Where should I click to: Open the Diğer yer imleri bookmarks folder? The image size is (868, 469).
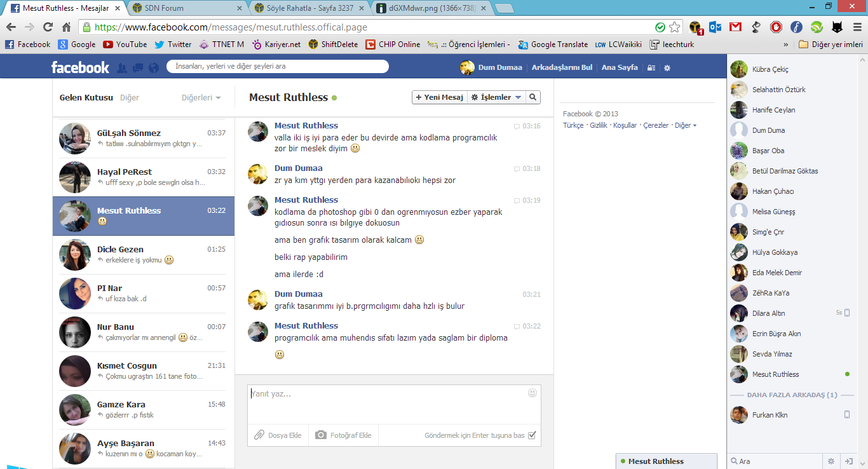point(831,44)
